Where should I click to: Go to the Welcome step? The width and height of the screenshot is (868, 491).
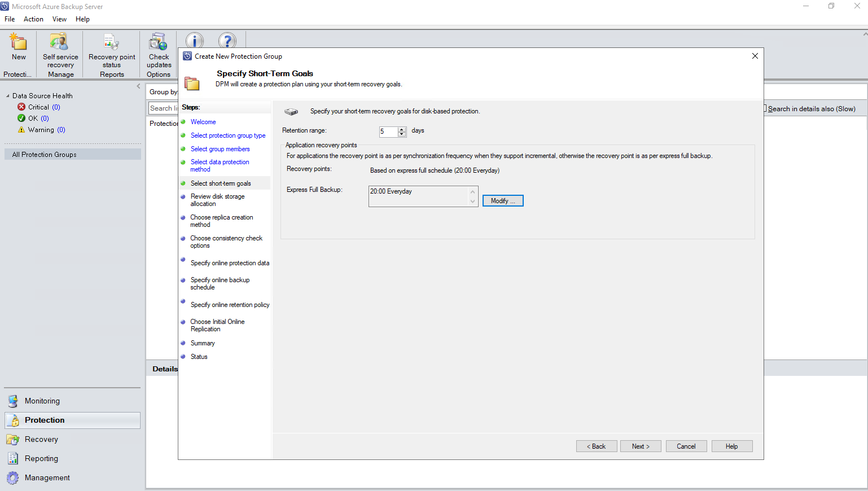(x=203, y=122)
